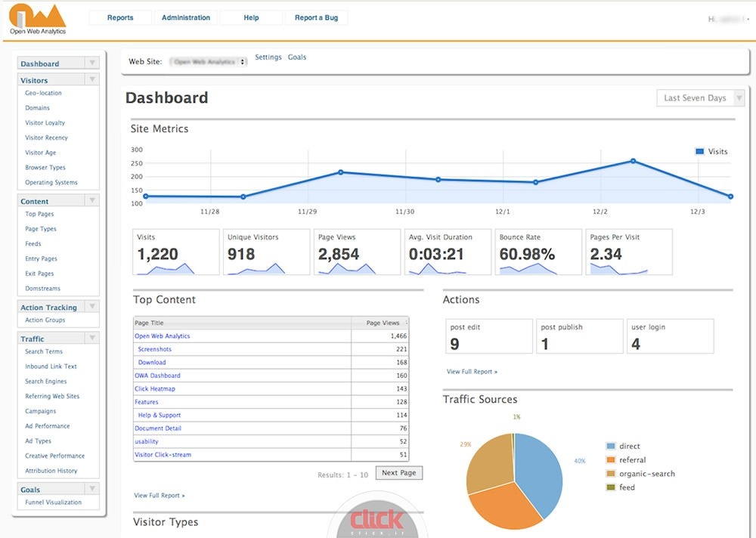Image resolution: width=756 pixels, height=538 pixels.
Task: Collapse the Goals sidebar section arrow
Action: coord(92,489)
